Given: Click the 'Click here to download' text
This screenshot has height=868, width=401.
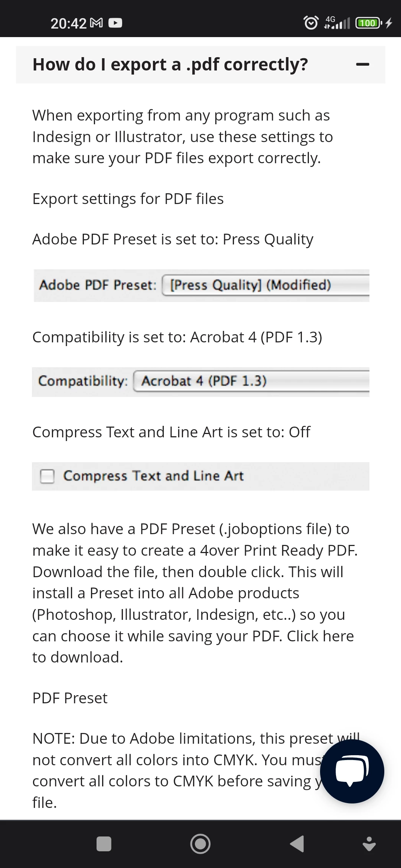Looking at the screenshot, I should coord(193,647).
